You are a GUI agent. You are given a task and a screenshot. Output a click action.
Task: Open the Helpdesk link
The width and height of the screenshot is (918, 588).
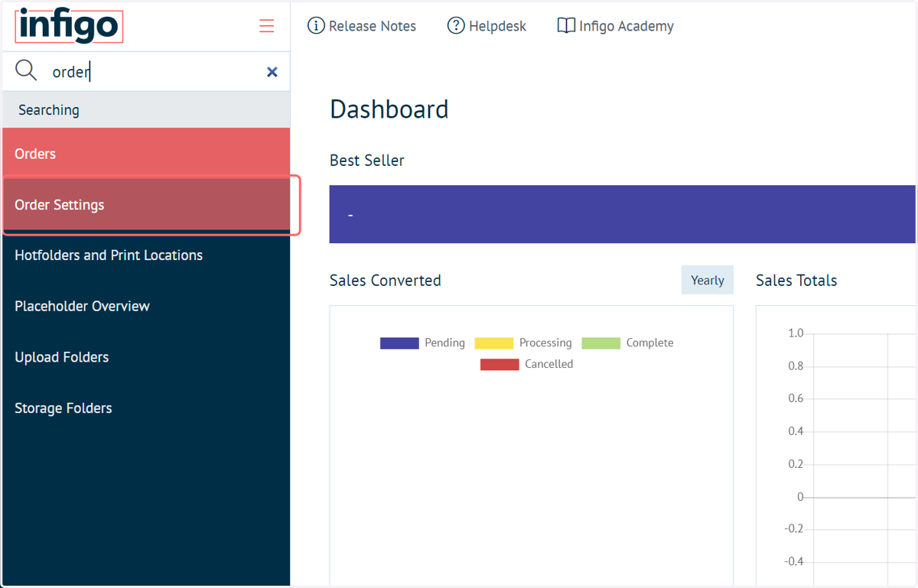point(497,26)
